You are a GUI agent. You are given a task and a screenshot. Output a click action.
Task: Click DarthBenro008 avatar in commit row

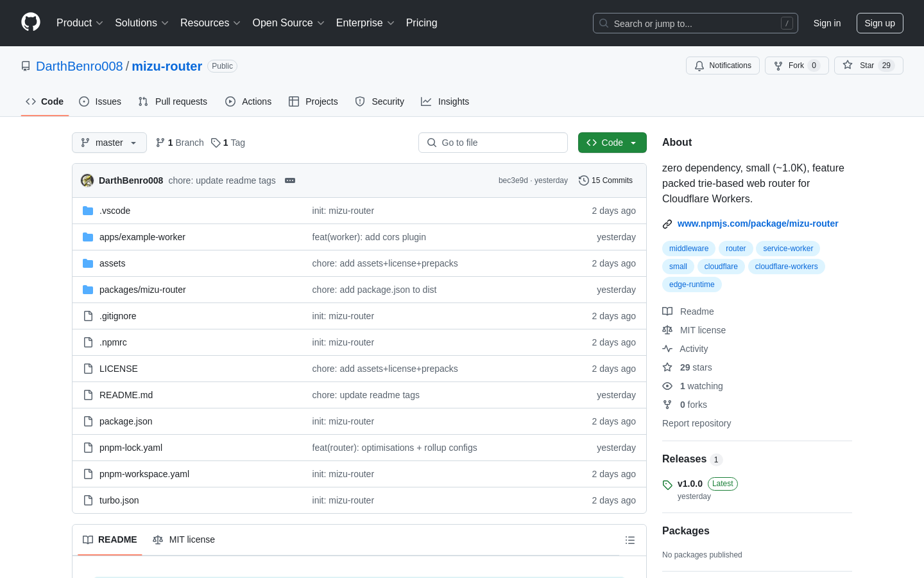(87, 180)
